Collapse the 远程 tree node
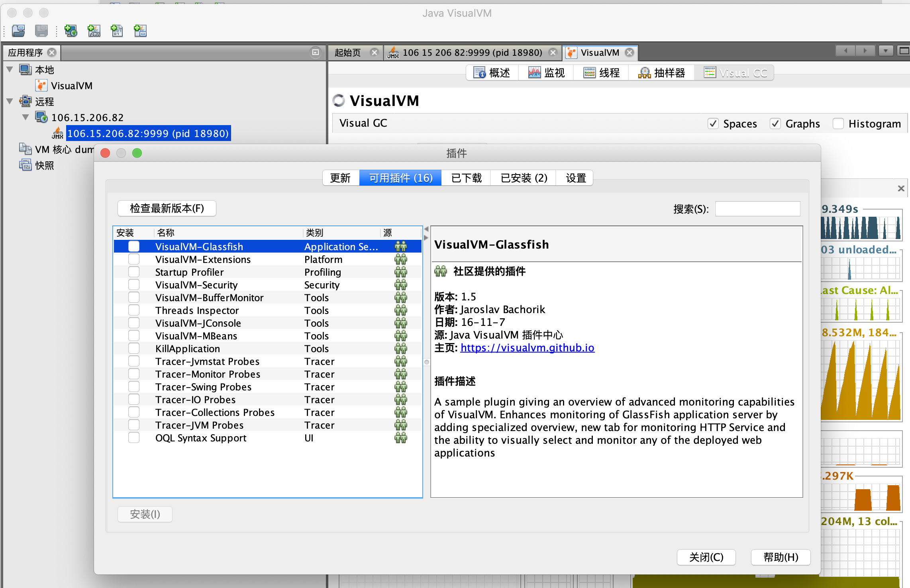 (10, 102)
